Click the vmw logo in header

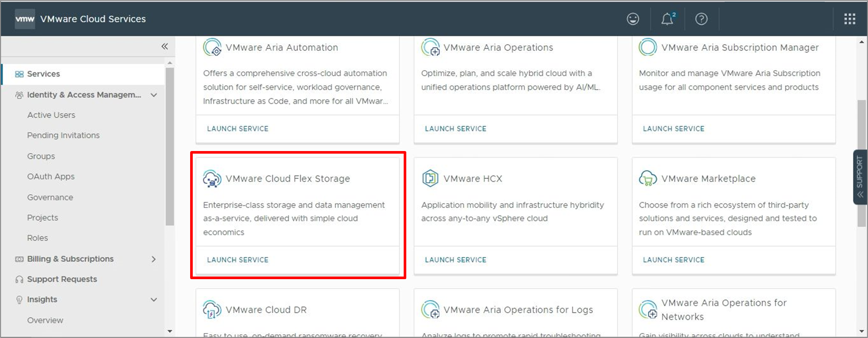click(25, 19)
